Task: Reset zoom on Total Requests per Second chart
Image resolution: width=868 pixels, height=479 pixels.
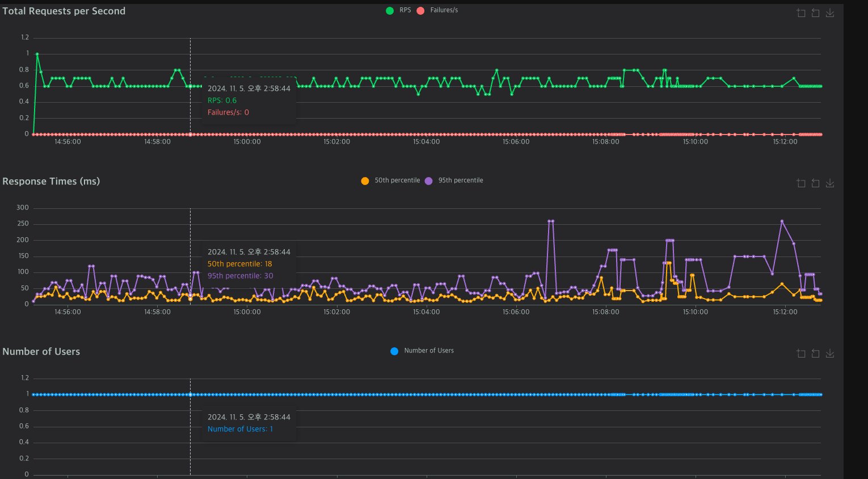Action: pos(815,13)
